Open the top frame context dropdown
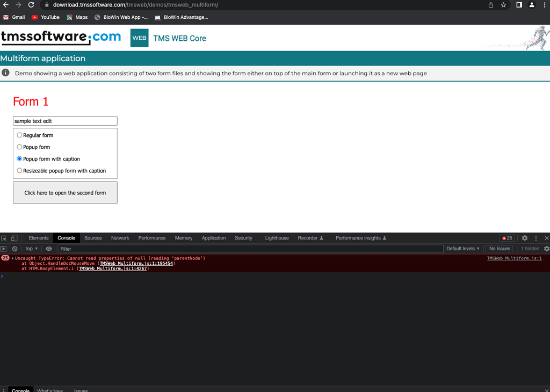Screen dimensions: 550x392 (x=31, y=248)
